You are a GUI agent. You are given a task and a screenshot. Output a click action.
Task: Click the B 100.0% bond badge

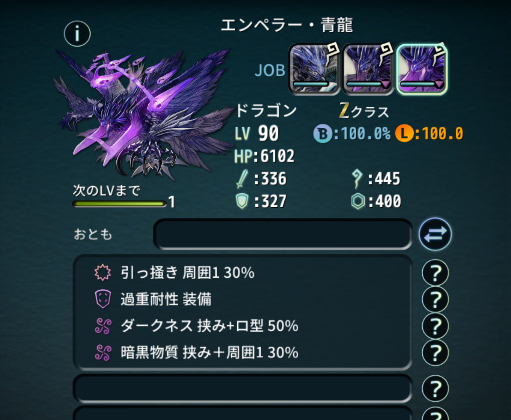[352, 134]
